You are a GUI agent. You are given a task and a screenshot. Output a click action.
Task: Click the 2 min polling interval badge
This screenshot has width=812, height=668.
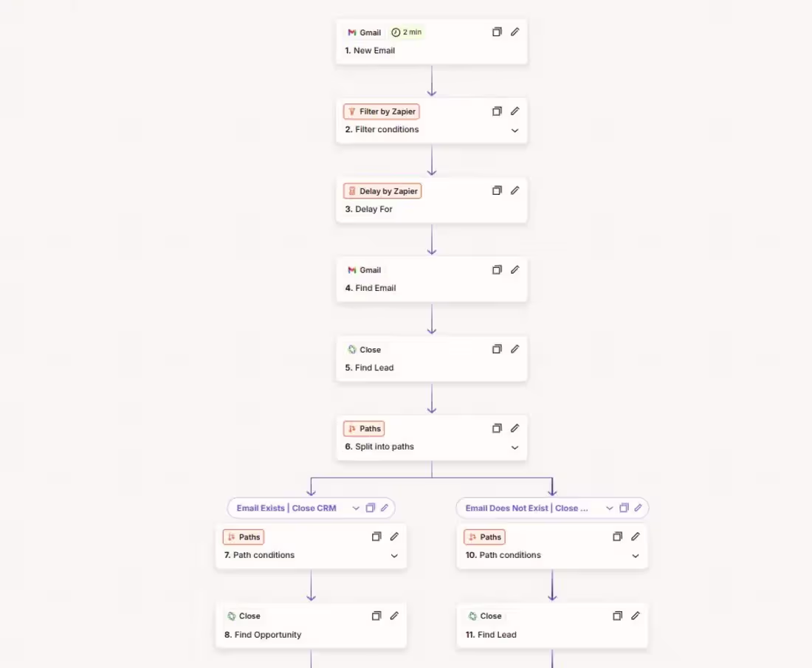tap(407, 32)
